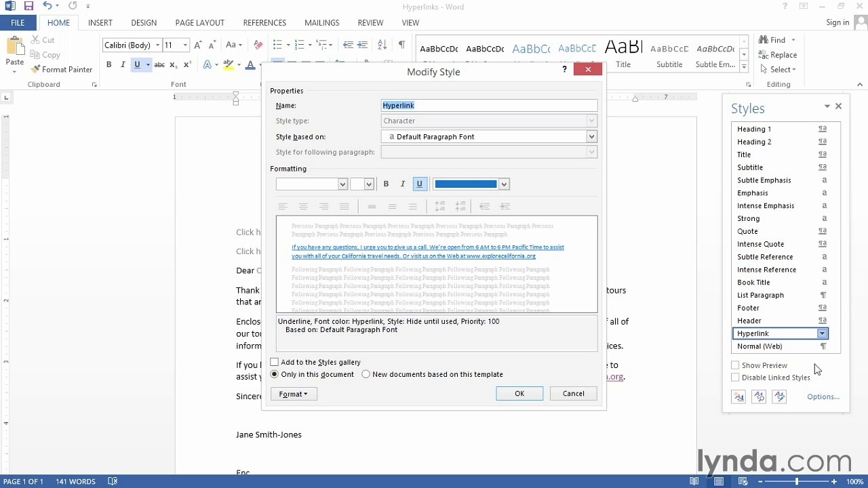Click Sign in link
This screenshot has width=868, height=488.
click(837, 22)
